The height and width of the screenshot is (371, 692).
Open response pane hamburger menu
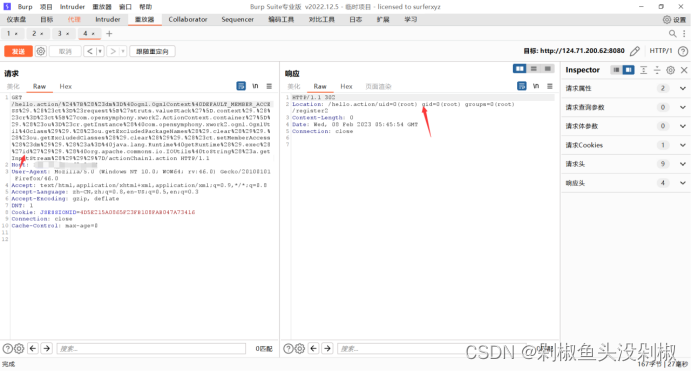pos(550,86)
